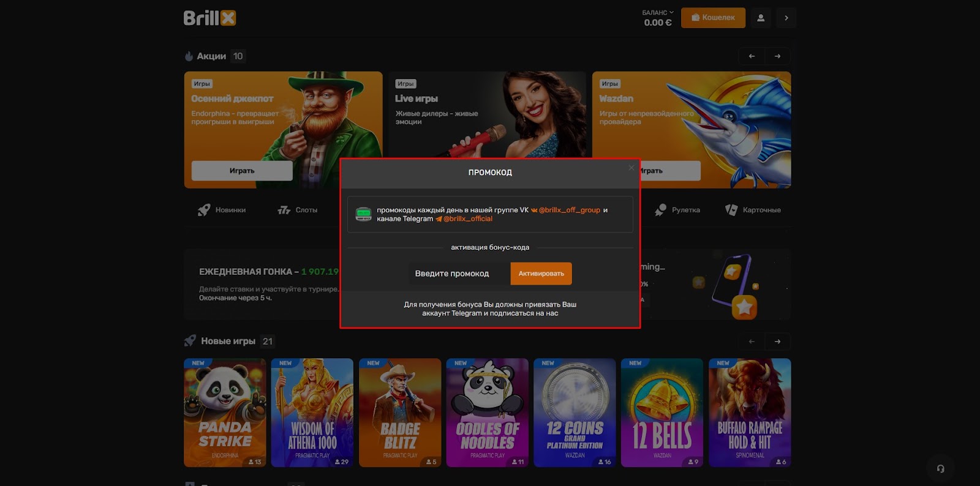This screenshot has height=486, width=980.
Task: Select the Новинки category tab
Action: coord(222,210)
